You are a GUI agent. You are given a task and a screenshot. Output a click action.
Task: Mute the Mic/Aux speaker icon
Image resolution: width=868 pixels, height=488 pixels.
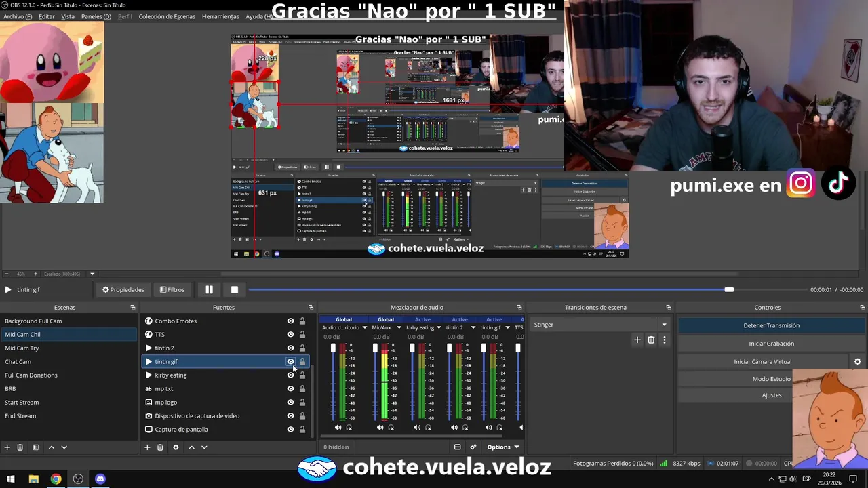380,428
